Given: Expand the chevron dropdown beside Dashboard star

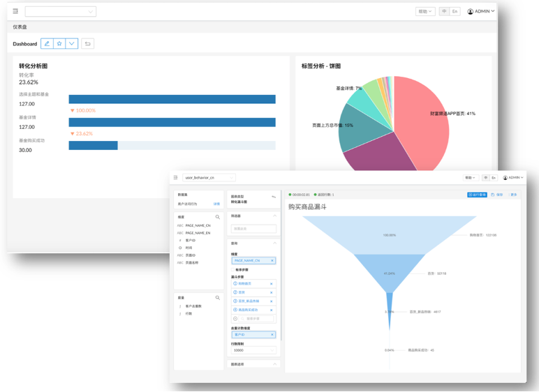Looking at the screenshot, I should point(71,44).
